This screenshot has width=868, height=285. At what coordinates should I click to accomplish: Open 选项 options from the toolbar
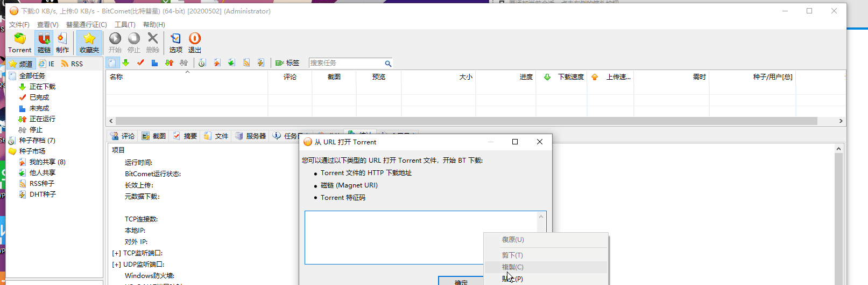pyautogui.click(x=176, y=43)
